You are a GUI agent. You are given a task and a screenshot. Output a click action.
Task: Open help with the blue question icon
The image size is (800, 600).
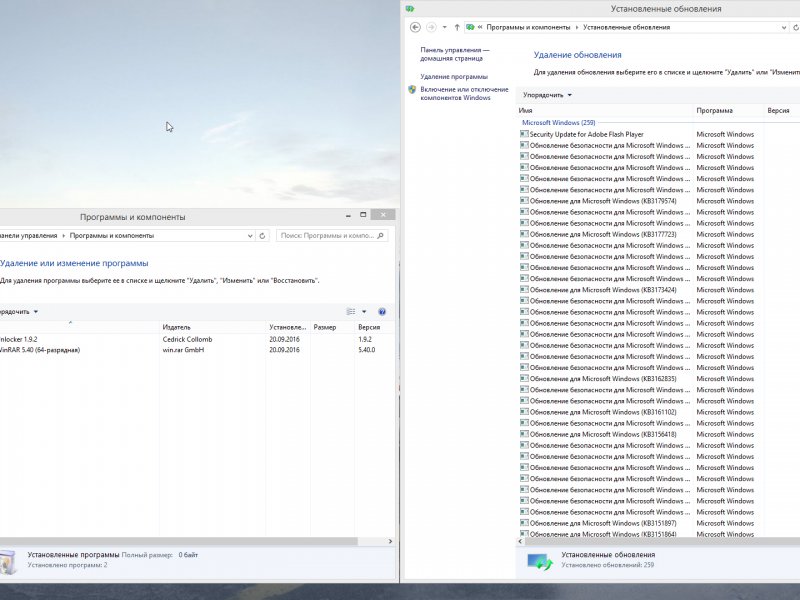coord(382,312)
